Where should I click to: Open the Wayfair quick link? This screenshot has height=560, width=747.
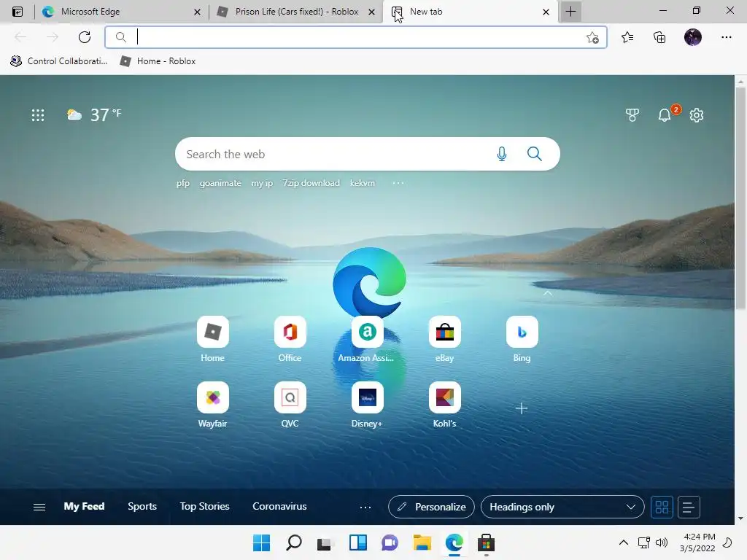(x=212, y=405)
